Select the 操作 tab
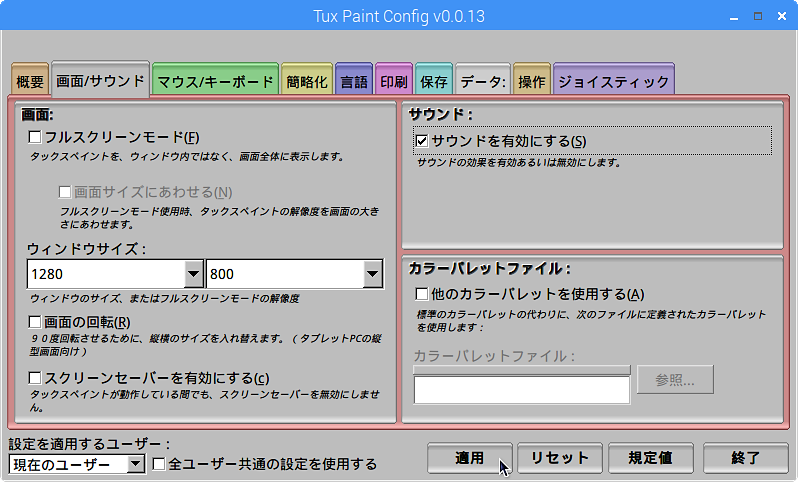Viewport: 798px width, 482px height. coord(532,80)
